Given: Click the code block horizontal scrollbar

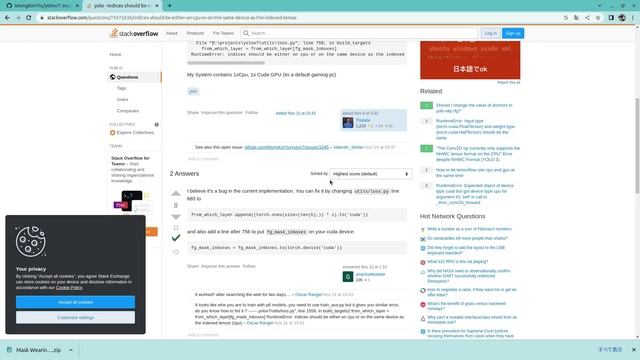Looking at the screenshot, I should click(226, 63).
